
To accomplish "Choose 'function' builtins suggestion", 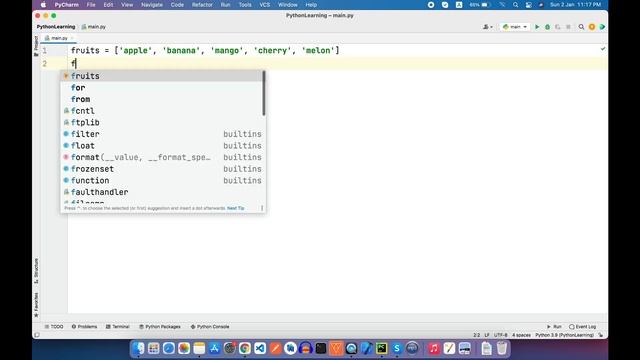I will pos(161,180).
